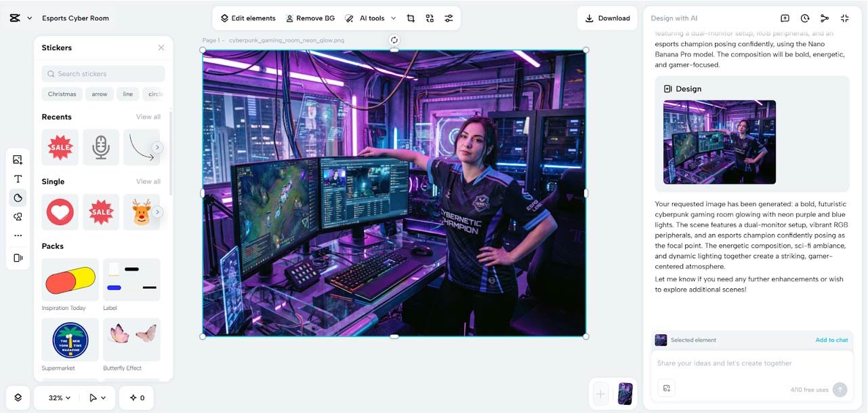Viewport: 868px width, 413px height.
Task: Click the history clock icon in AI panel
Action: point(805,18)
